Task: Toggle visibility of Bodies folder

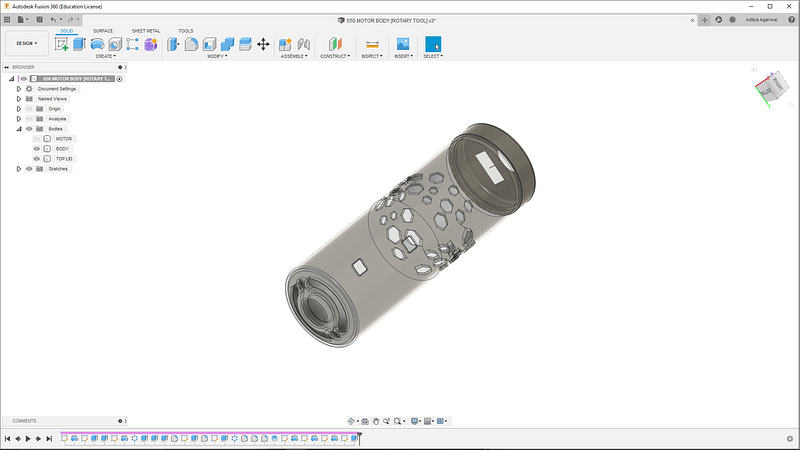Action: pyautogui.click(x=29, y=129)
